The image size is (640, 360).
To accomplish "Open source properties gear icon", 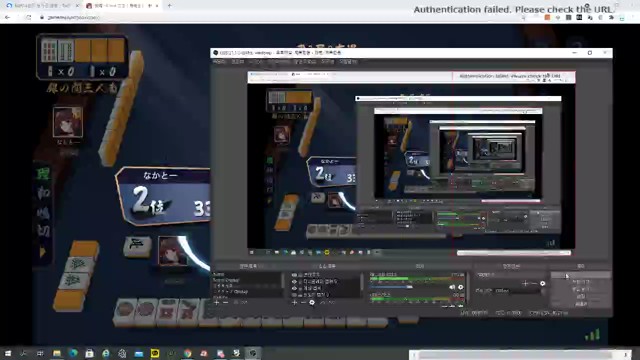I will 312,302.
